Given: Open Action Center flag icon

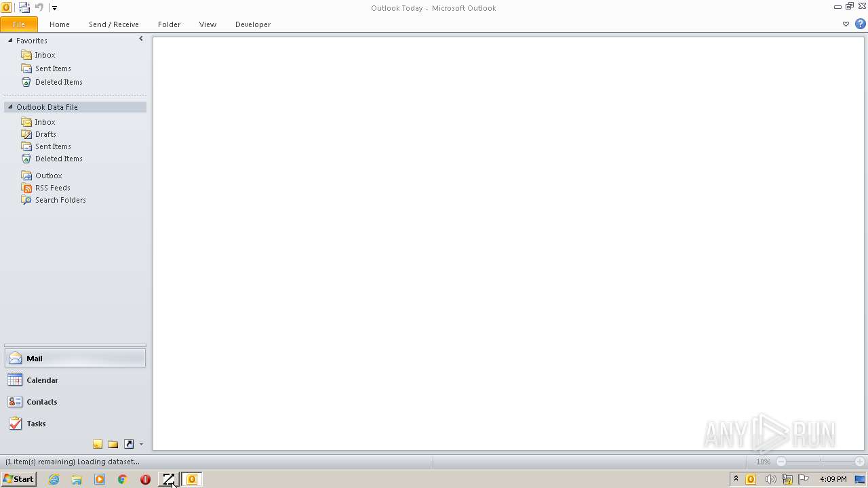Looking at the screenshot, I should (804, 479).
